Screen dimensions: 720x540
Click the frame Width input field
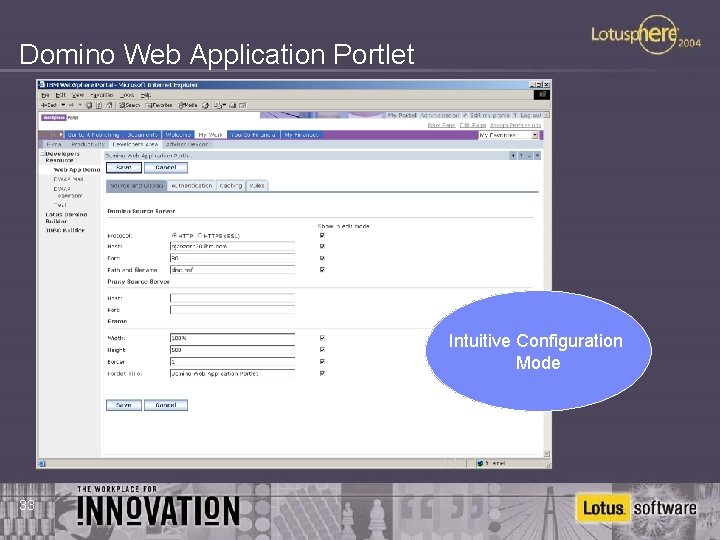(x=232, y=338)
